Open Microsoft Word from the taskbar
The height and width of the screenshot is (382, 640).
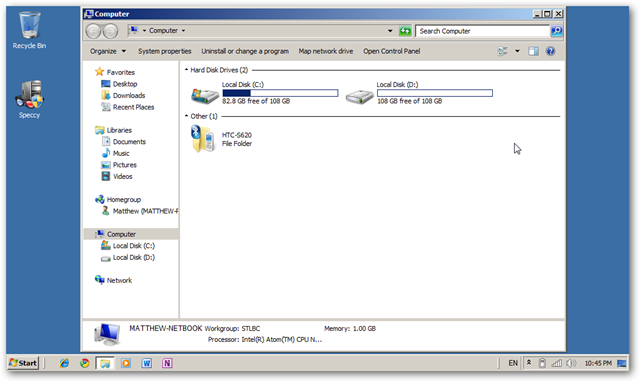click(147, 363)
